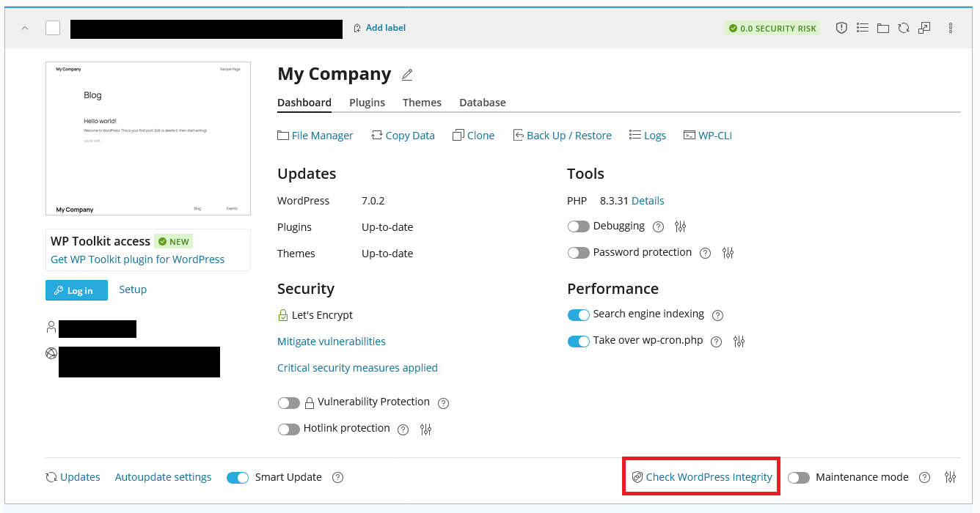
Task: Toggle the Debugging switch
Action: coord(579,226)
